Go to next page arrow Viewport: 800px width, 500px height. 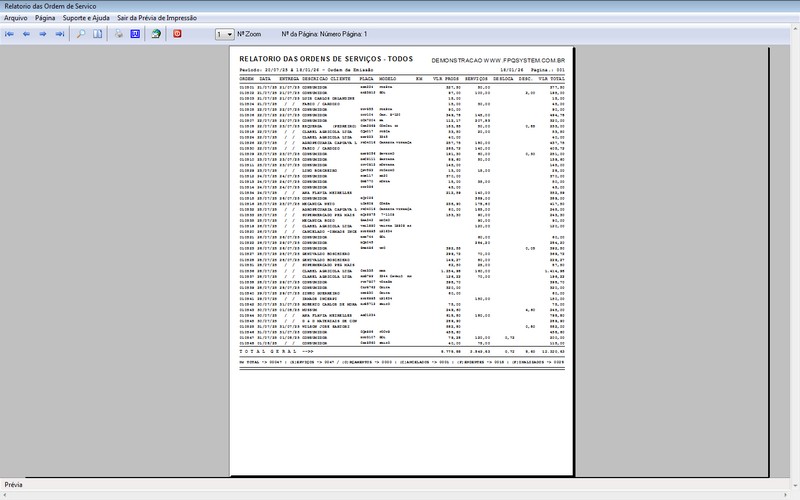[x=43, y=34]
